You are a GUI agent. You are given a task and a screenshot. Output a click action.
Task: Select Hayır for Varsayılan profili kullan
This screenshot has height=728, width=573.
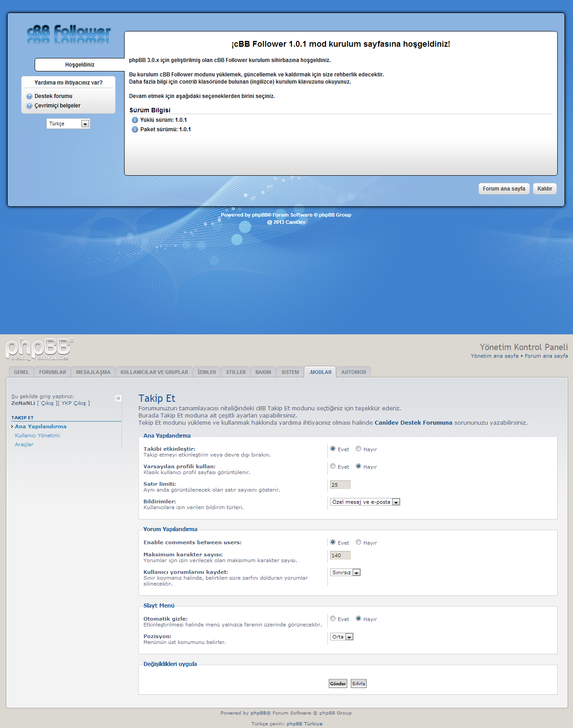tap(358, 466)
